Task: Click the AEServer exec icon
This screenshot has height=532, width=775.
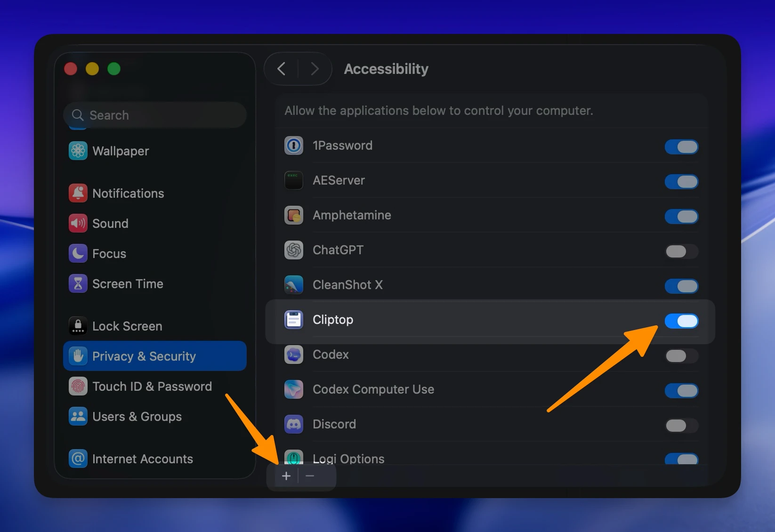Action: (x=294, y=180)
